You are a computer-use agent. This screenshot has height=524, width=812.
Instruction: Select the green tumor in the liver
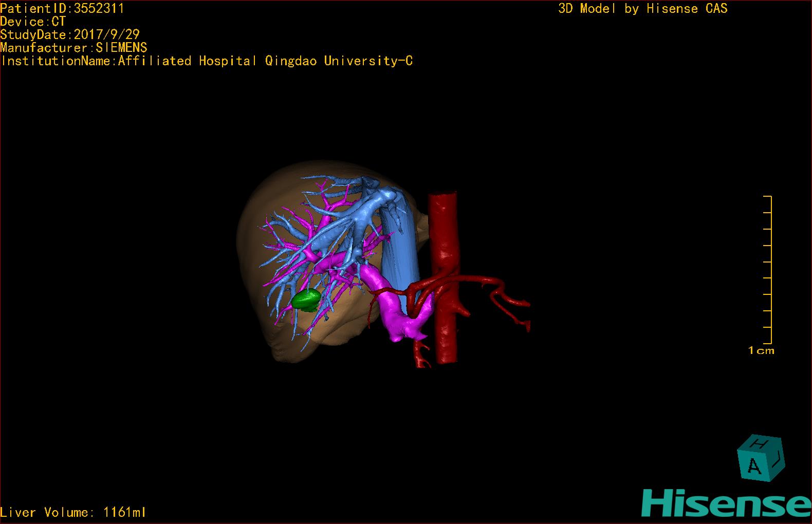coord(307,301)
